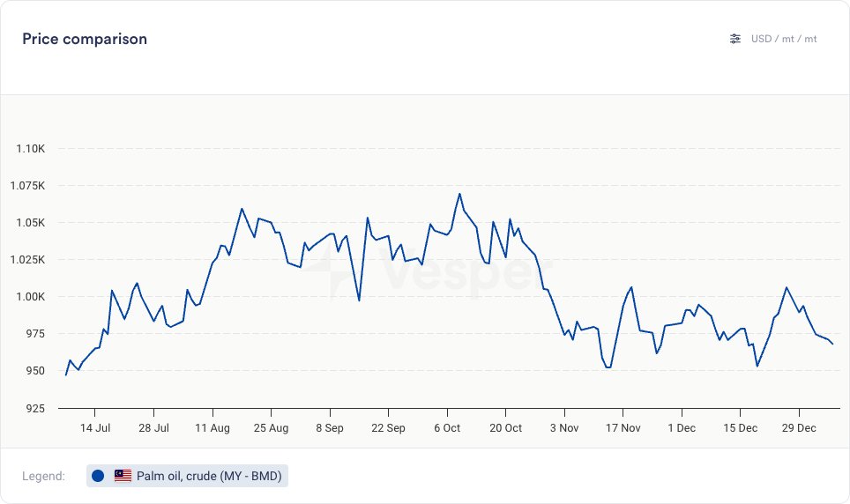
Task: Toggle the Palm oil, crude (MY - BMD) series
Action: tap(210, 476)
